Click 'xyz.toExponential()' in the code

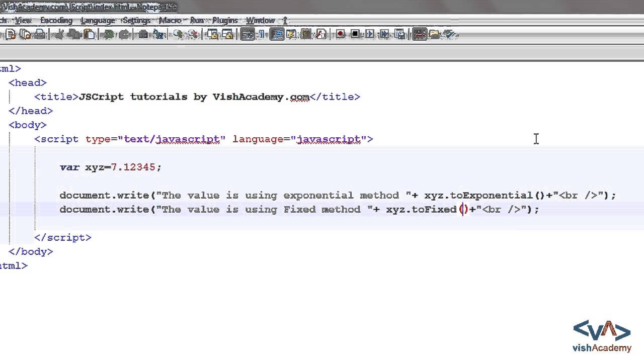(485, 195)
